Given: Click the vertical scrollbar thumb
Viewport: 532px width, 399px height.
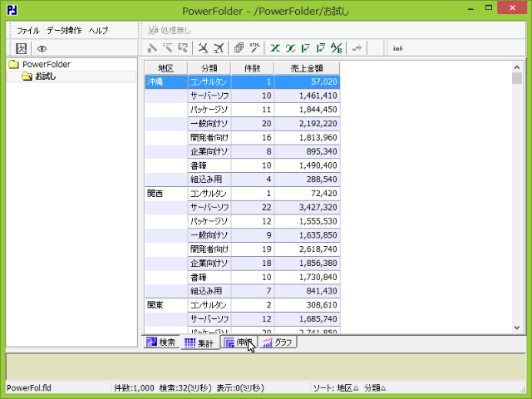Looking at the screenshot, I should pos(517,78).
